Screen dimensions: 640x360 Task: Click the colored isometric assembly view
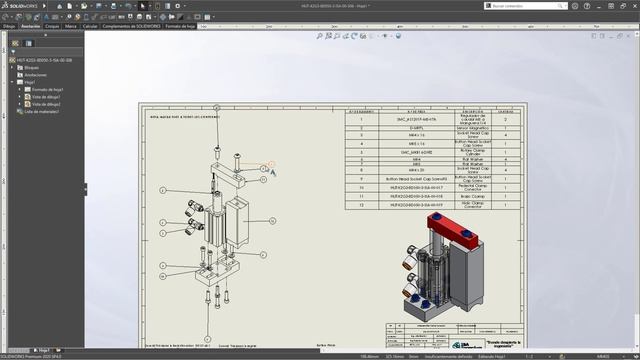[x=442, y=266]
